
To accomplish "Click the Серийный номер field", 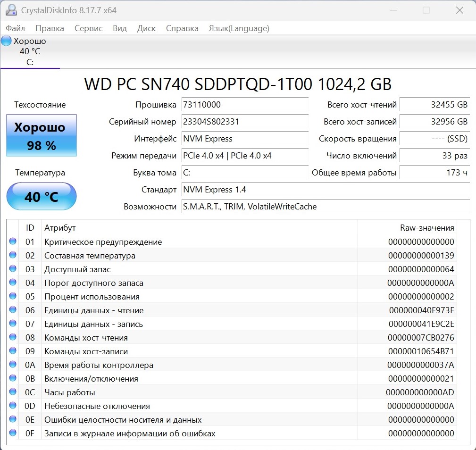I will coord(245,122).
